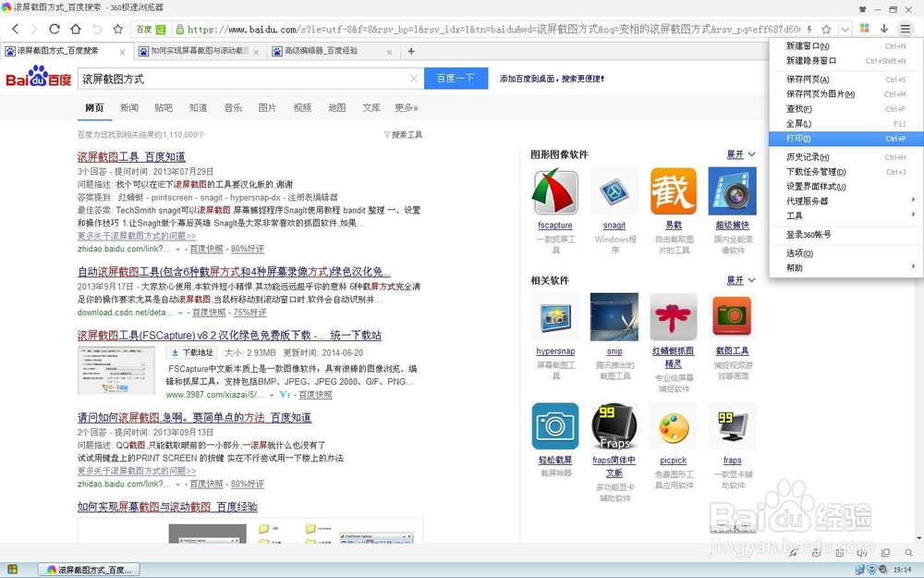Expand the 工具 submenu
This screenshot has width=924, height=578.
tap(846, 215)
